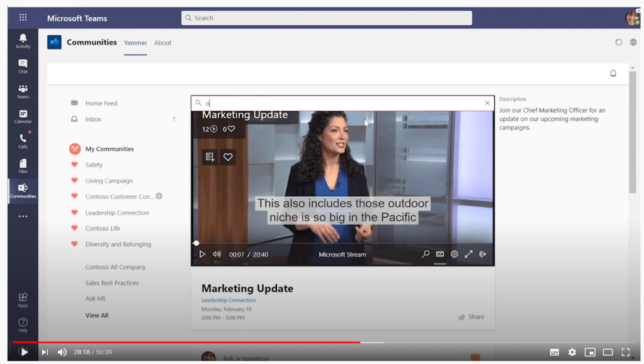Switch to the About tab

click(162, 43)
